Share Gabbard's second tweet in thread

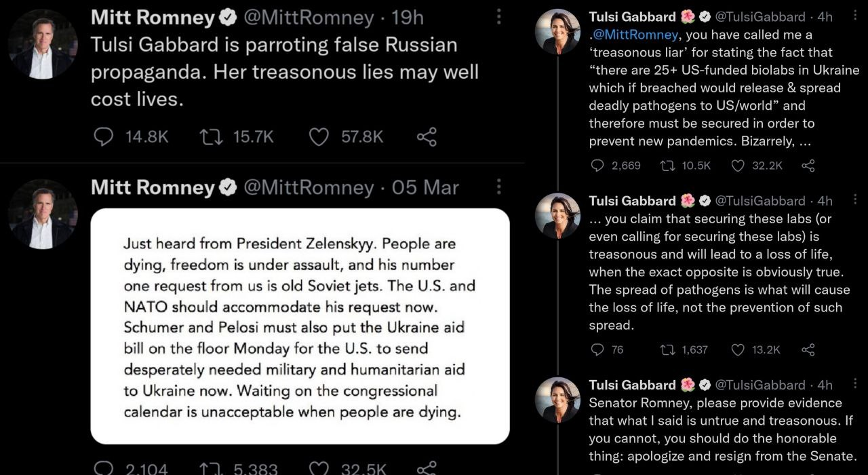(808, 350)
